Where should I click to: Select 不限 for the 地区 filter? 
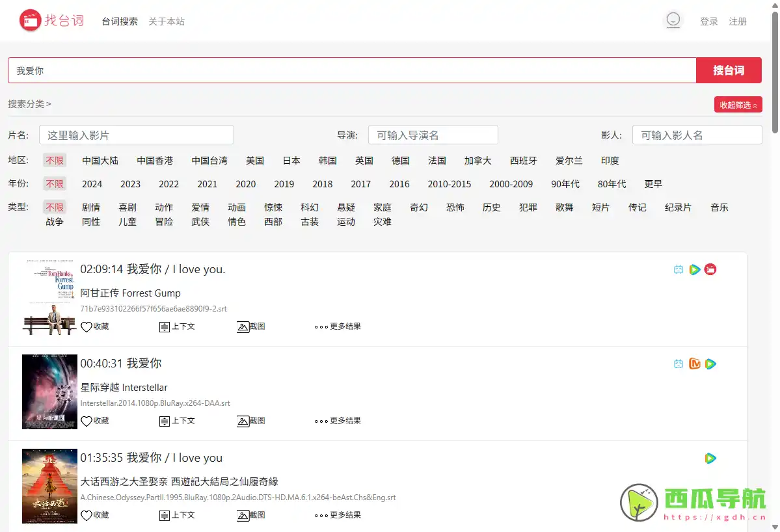click(x=54, y=160)
